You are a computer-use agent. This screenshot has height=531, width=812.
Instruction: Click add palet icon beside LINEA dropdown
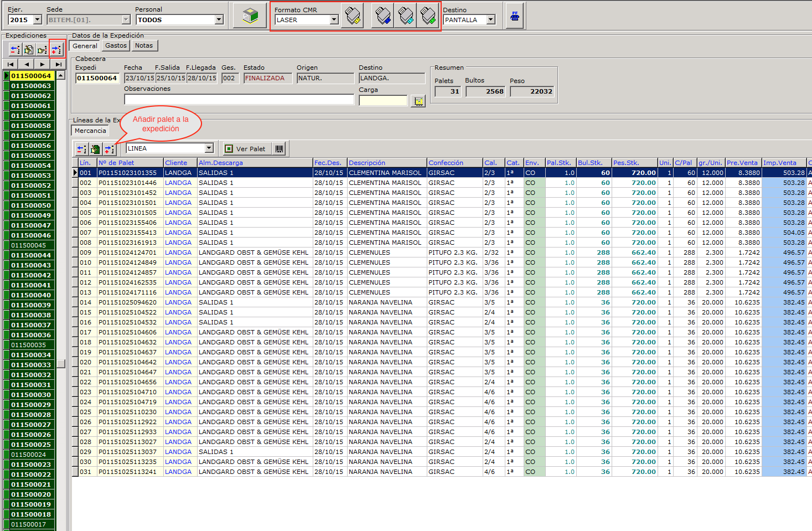109,149
